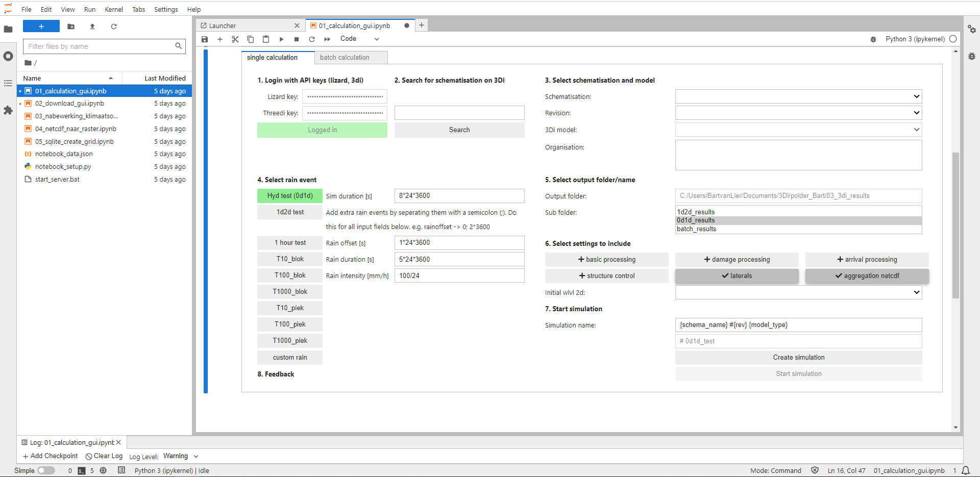The width and height of the screenshot is (980, 477).
Task: Insert a cell below with plus icon
Action: coord(220,39)
